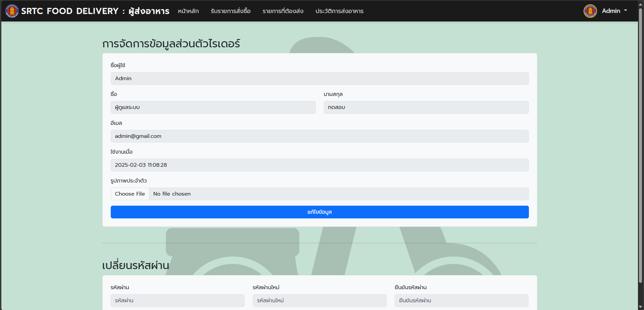Select the last name field ทดสอบ
This screenshot has height=310, width=644.
(x=426, y=107)
